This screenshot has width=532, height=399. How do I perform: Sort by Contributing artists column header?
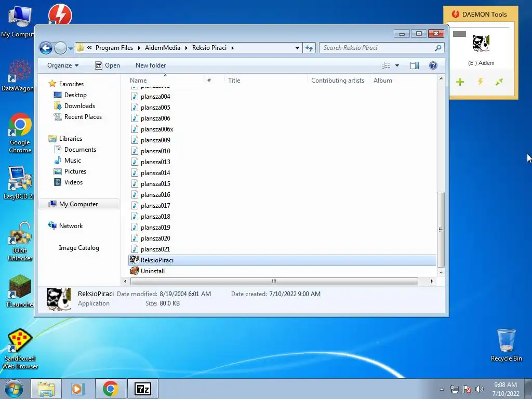point(338,81)
